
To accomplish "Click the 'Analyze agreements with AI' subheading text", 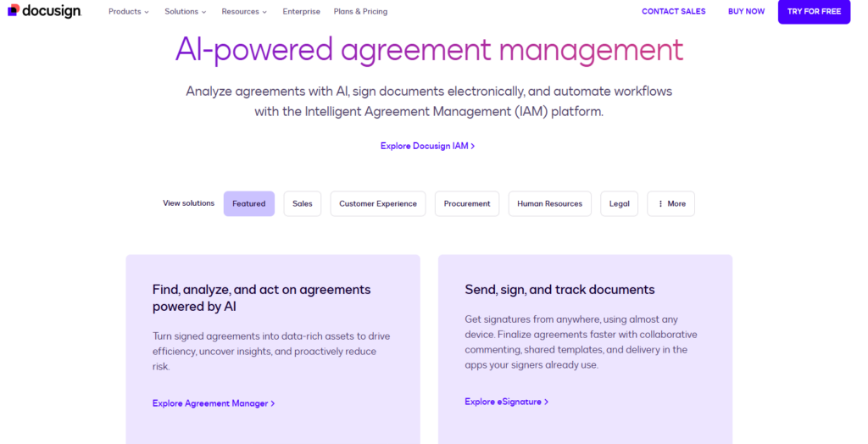I will pyautogui.click(x=429, y=102).
